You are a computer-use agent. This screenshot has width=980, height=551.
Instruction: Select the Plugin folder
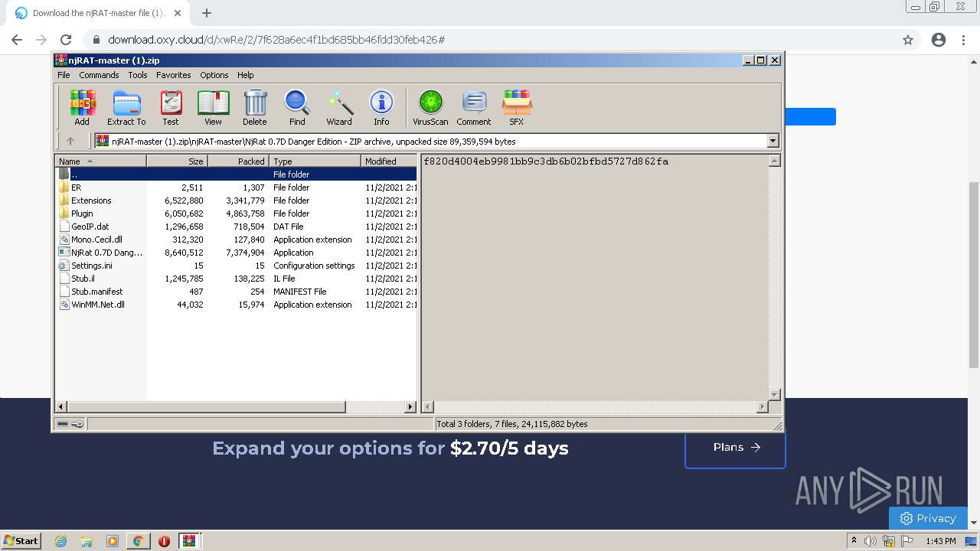tap(237, 214)
